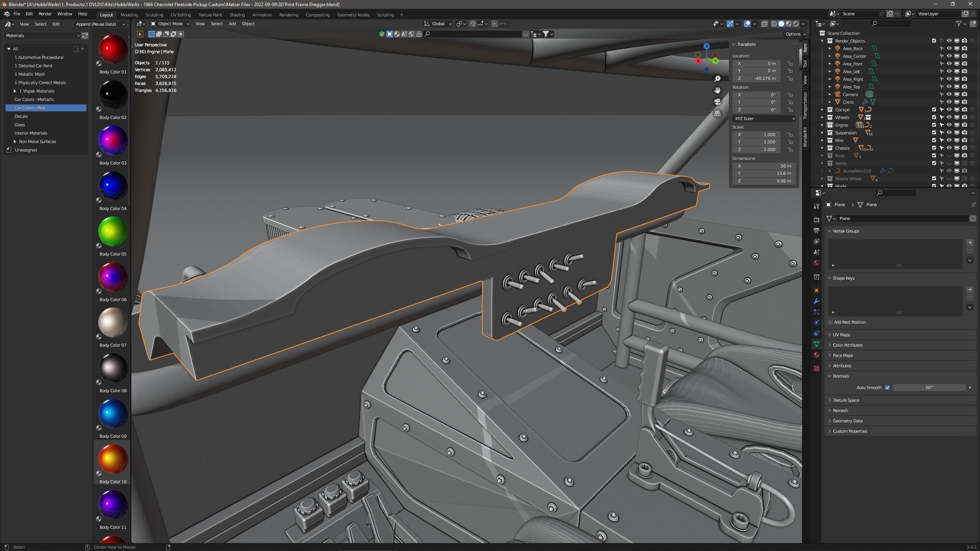Expand the Cockpit collection
Image resolution: width=980 pixels, height=551 pixels.
point(822,110)
